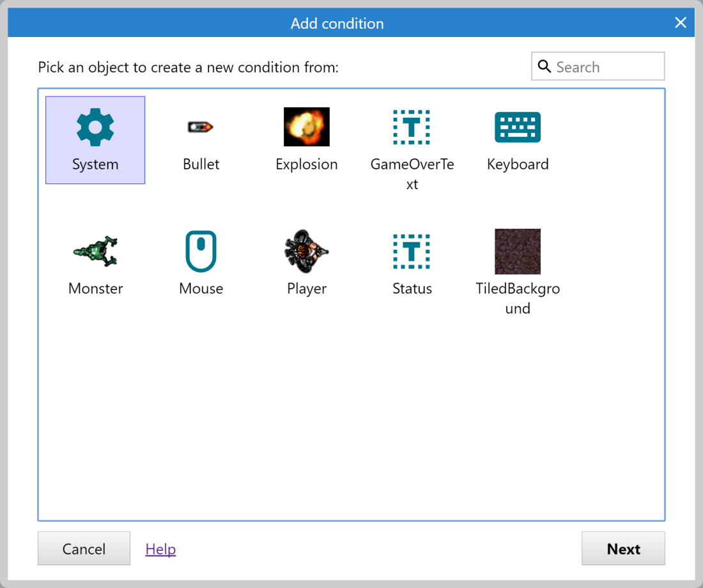Select the System object
This screenshot has height=588, width=703.
pyautogui.click(x=95, y=139)
